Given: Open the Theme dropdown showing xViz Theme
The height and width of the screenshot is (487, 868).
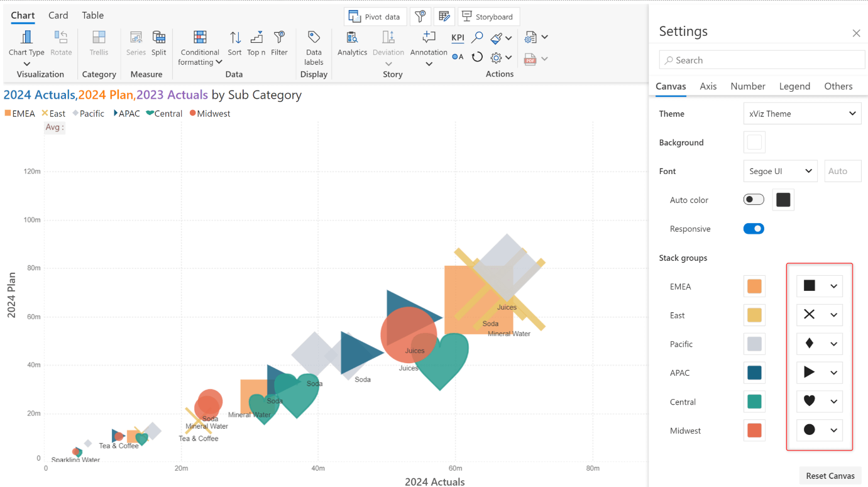Looking at the screenshot, I should click(802, 114).
